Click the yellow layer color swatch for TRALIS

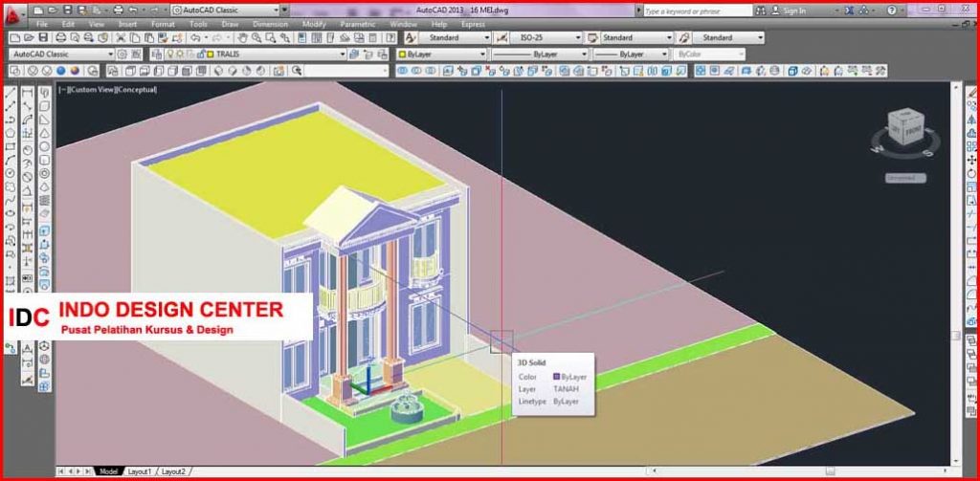coord(210,55)
